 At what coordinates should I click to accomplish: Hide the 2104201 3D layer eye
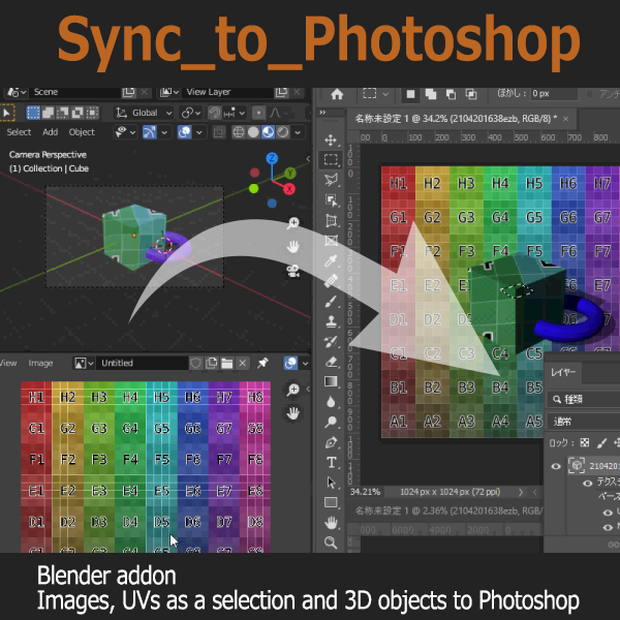[556, 466]
